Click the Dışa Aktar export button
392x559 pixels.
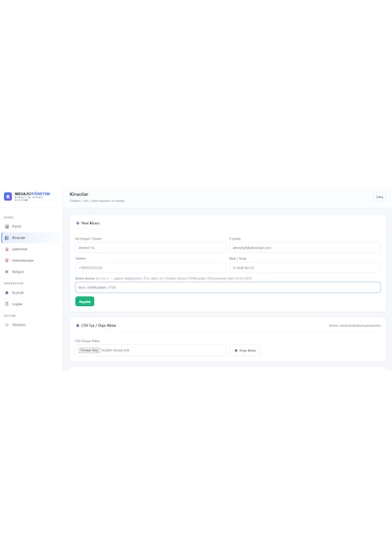(x=245, y=350)
